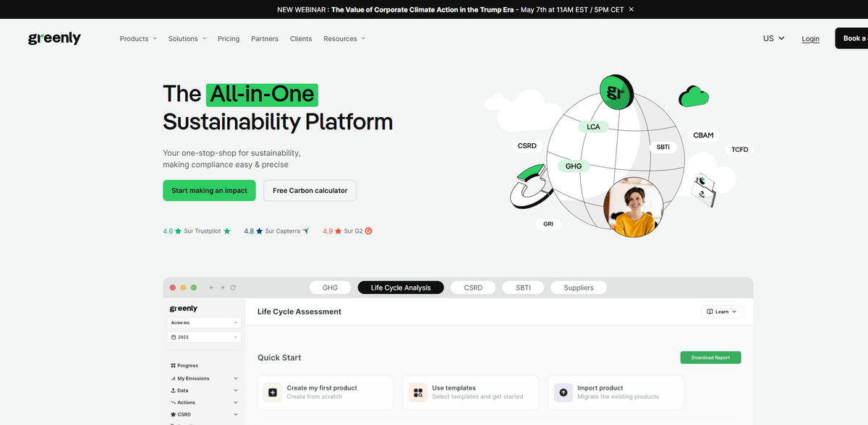Select the Suppliers tab

(578, 288)
